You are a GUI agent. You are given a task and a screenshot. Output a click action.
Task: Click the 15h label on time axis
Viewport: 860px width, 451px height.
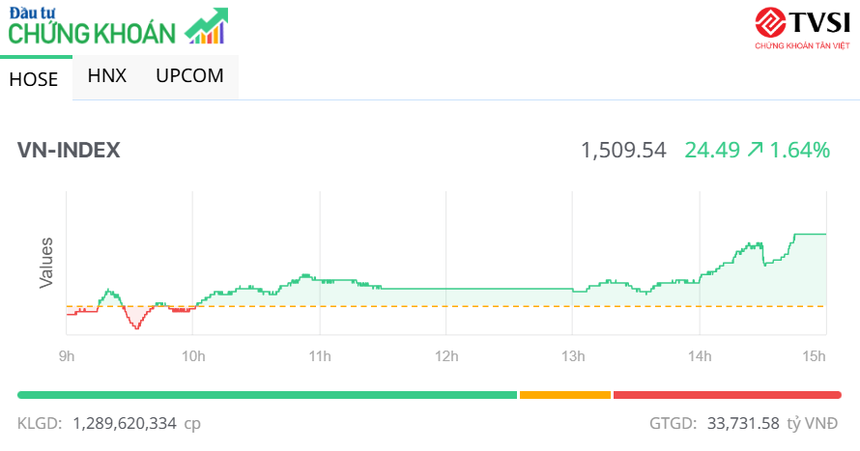815,355
